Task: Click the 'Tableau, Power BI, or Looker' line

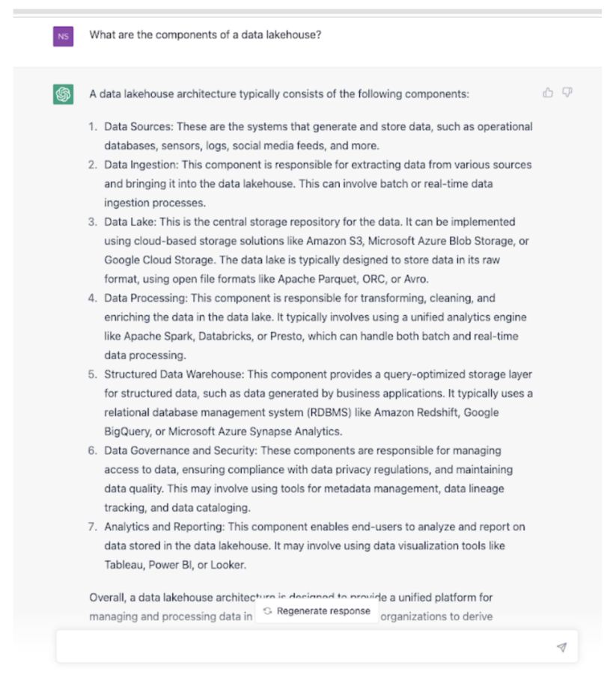Action: (x=175, y=565)
